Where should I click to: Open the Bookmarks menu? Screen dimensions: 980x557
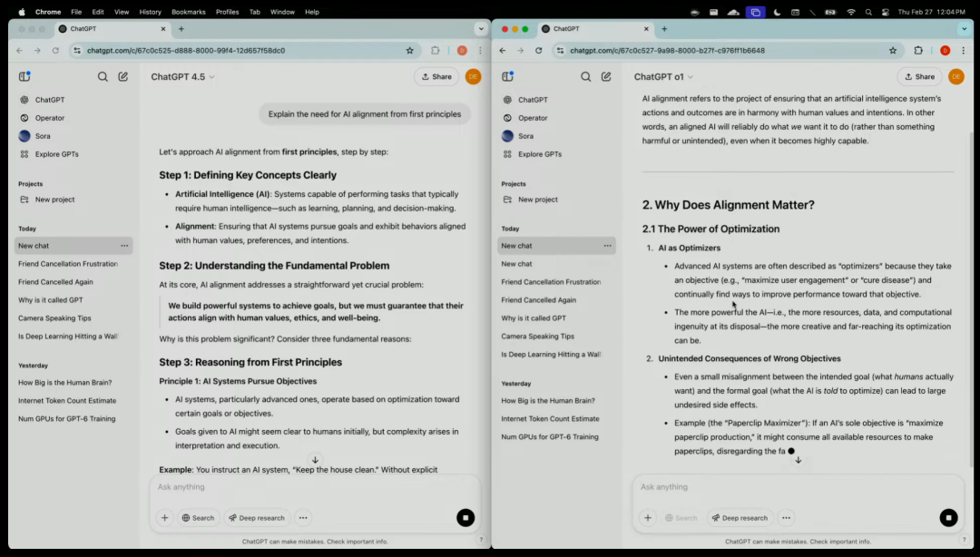pyautogui.click(x=188, y=12)
